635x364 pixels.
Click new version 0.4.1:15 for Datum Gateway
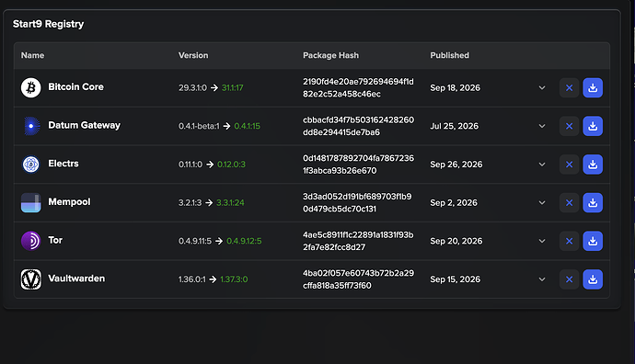(x=247, y=126)
